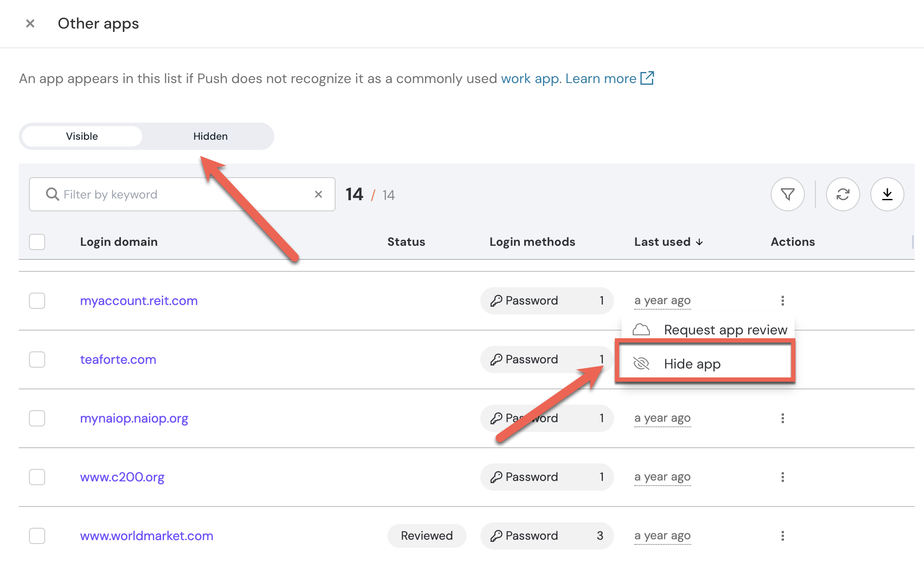Click the Actions column header
Screen dimensions: 924x564
coord(792,242)
